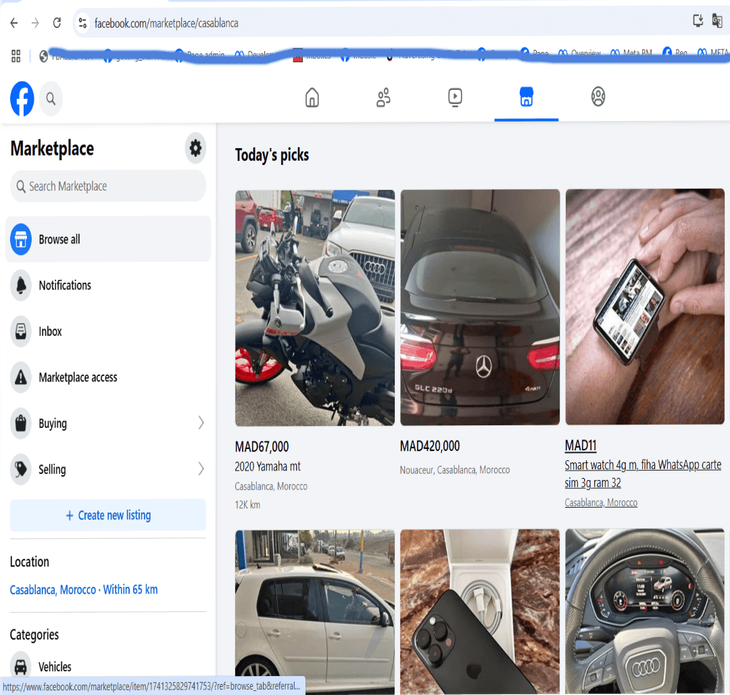Open the Groups icon in top navigation
This screenshot has height=695, width=730.
point(598,97)
